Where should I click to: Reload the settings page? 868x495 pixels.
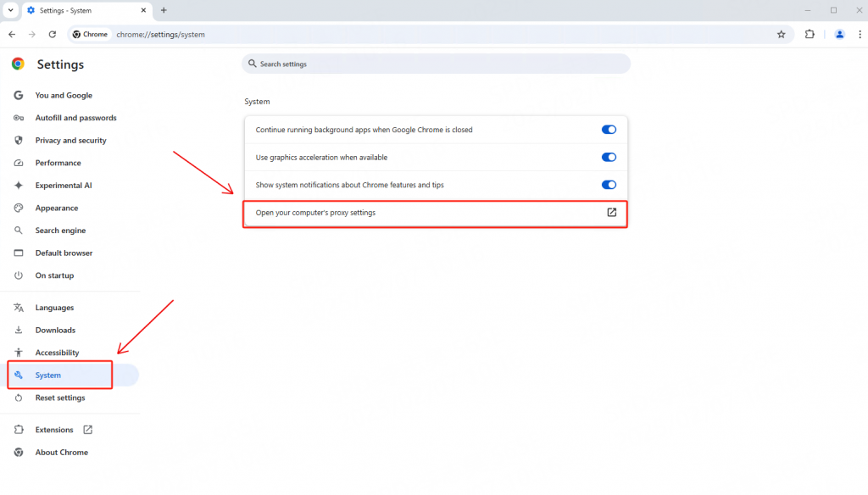tap(52, 35)
